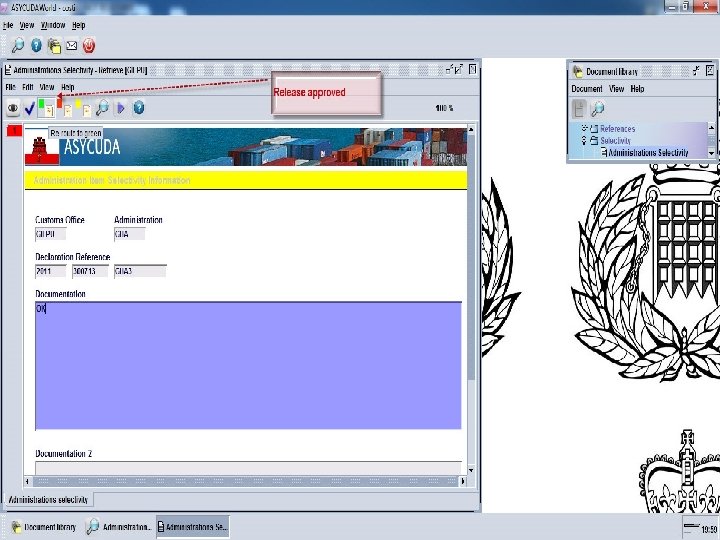Screen dimensions: 720x540
Task: Open the main View menu
Action: 27,25
